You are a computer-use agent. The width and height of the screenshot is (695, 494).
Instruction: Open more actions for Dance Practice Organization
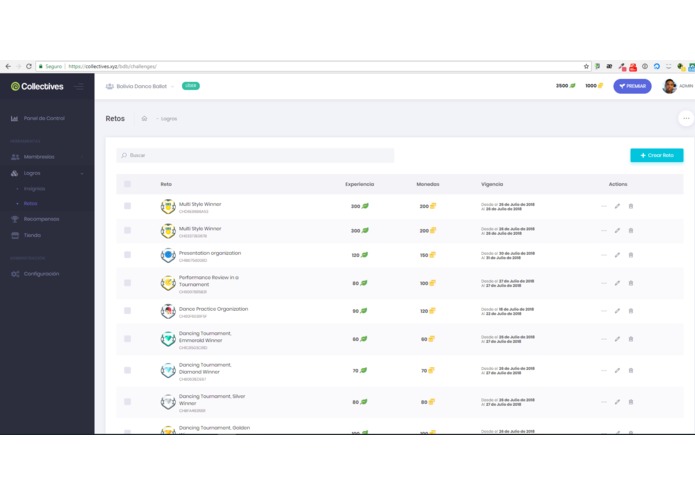[x=604, y=311]
